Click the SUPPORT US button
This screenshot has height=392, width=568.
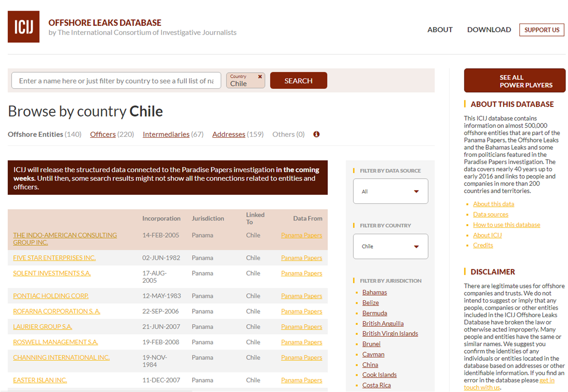click(x=542, y=30)
